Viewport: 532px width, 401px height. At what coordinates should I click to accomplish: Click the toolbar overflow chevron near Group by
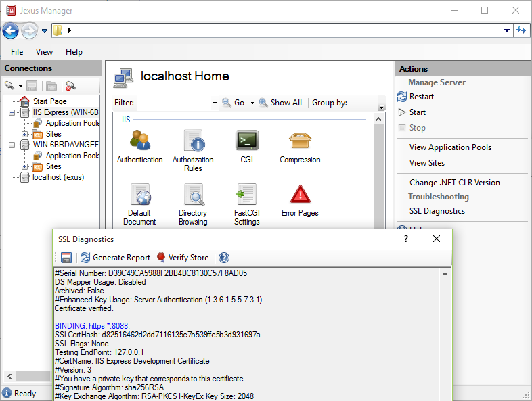click(x=381, y=107)
